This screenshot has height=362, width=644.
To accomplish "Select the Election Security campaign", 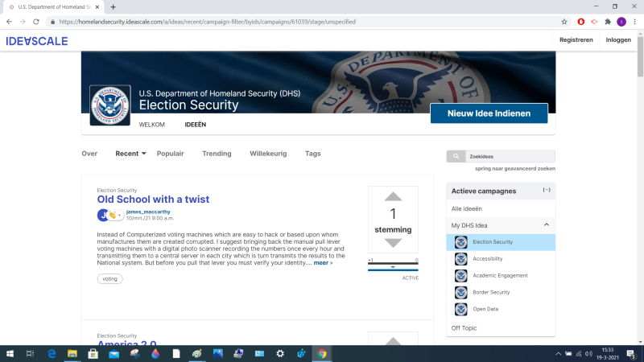I will 501,242.
